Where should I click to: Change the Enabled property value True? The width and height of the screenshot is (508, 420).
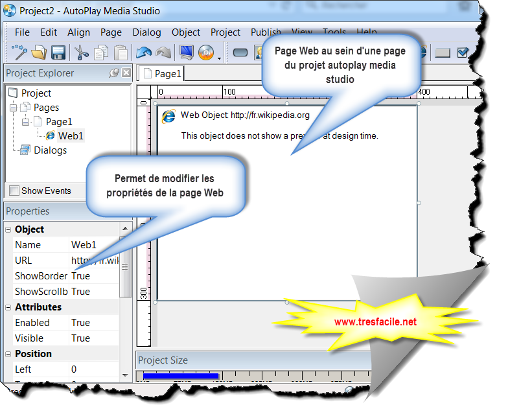(x=95, y=323)
